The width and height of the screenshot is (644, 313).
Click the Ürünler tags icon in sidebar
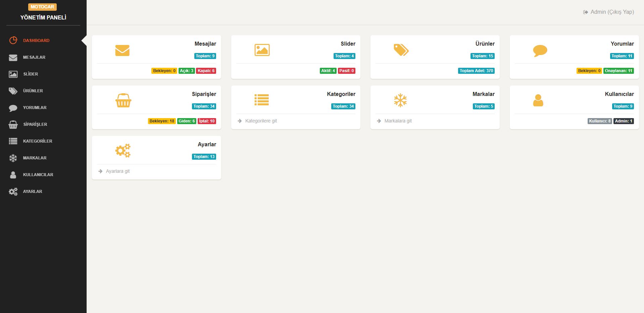tap(13, 91)
